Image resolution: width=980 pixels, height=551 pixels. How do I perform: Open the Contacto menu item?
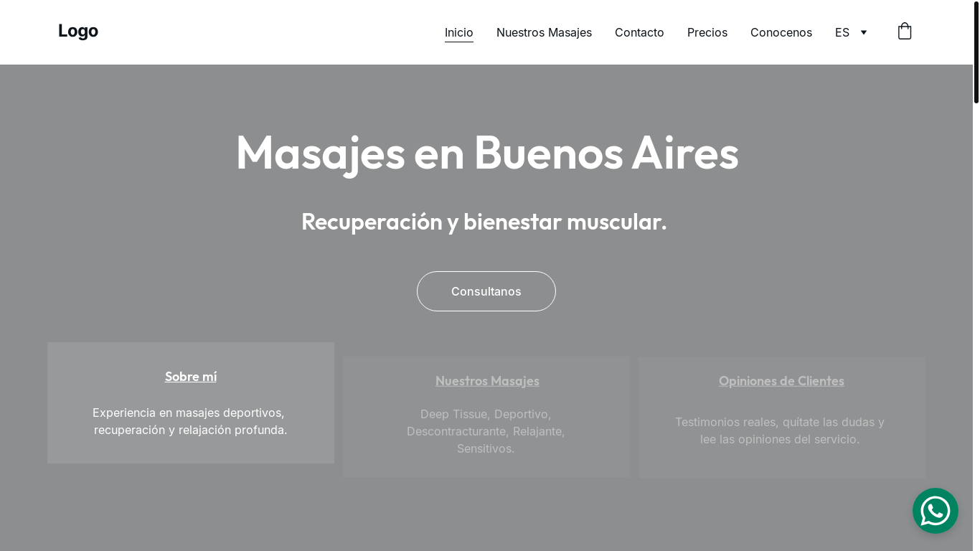pos(639,32)
